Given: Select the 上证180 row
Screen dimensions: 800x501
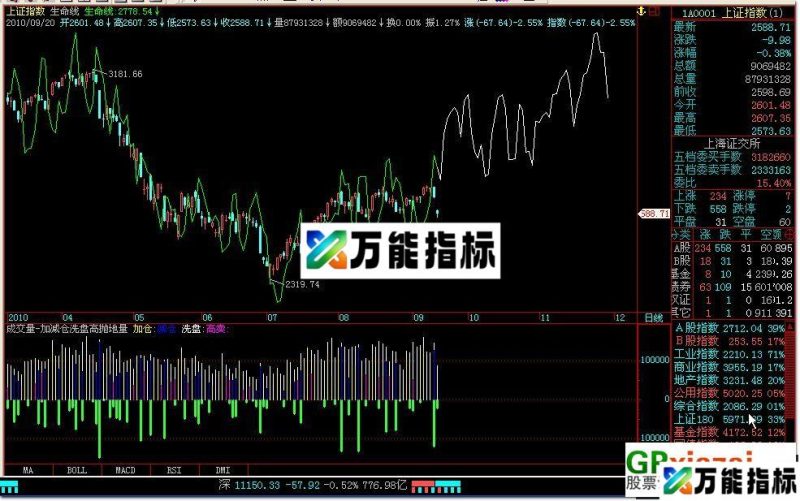Looking at the screenshot, I should click(x=732, y=419).
